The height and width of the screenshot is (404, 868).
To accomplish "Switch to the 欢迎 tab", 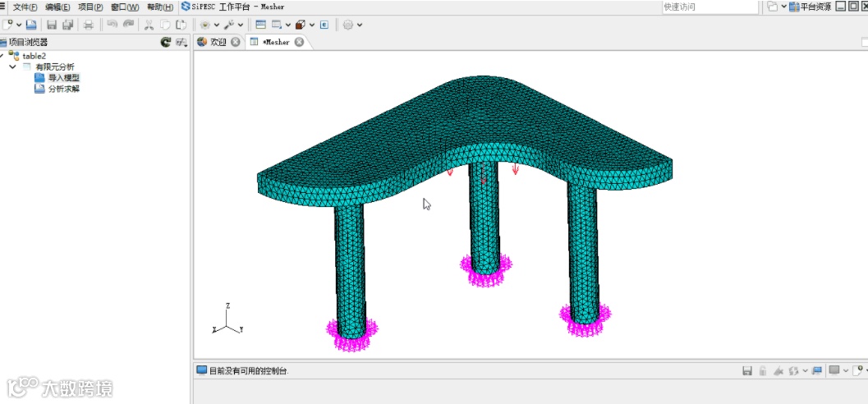I will 218,42.
